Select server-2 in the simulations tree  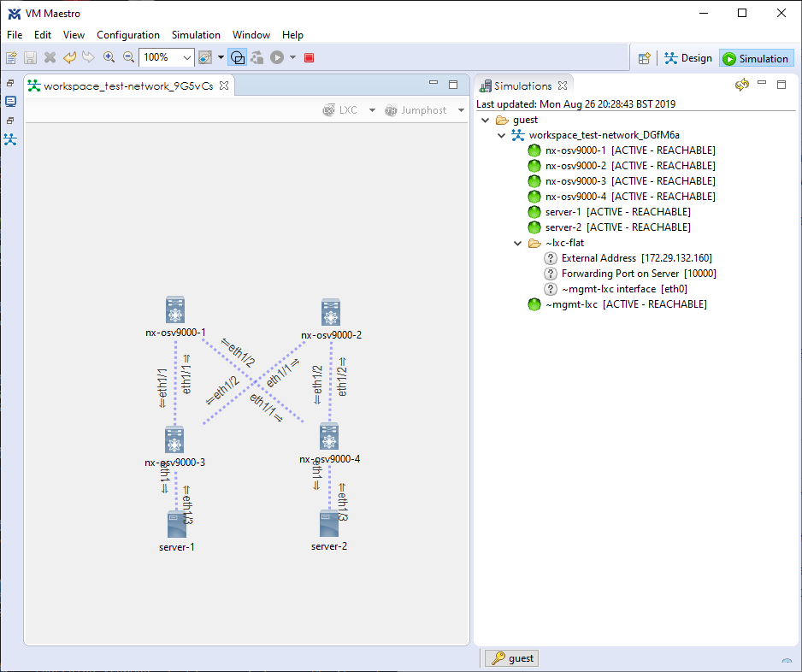pyautogui.click(x=609, y=227)
